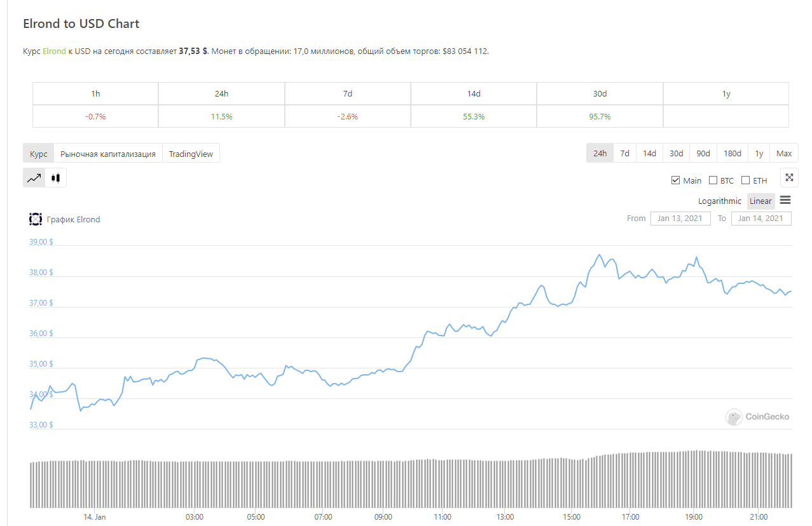812x526 pixels.
Task: Select the 90d chart range
Action: (703, 153)
